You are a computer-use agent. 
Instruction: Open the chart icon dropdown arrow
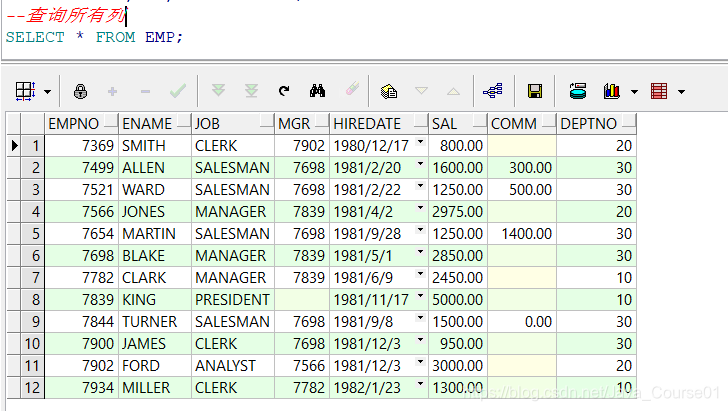[x=634, y=92]
